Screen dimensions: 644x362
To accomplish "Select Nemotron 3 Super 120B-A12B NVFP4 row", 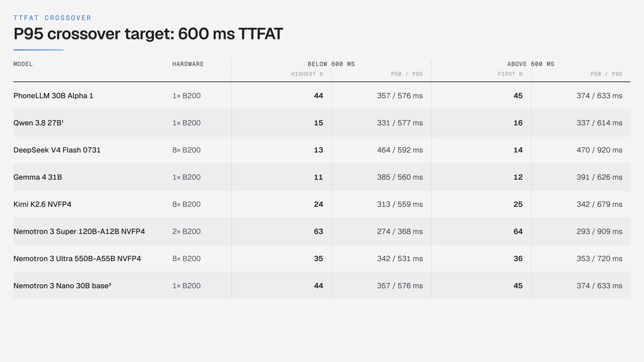I will coord(322,232).
